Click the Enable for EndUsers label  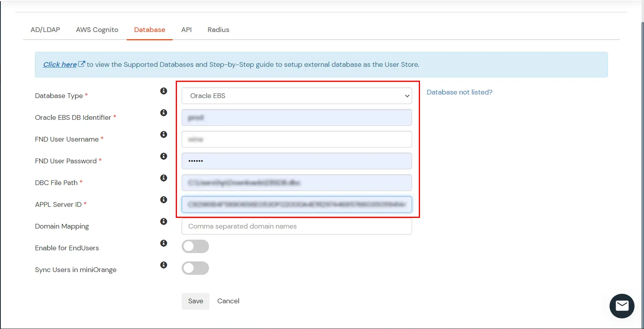pos(67,248)
